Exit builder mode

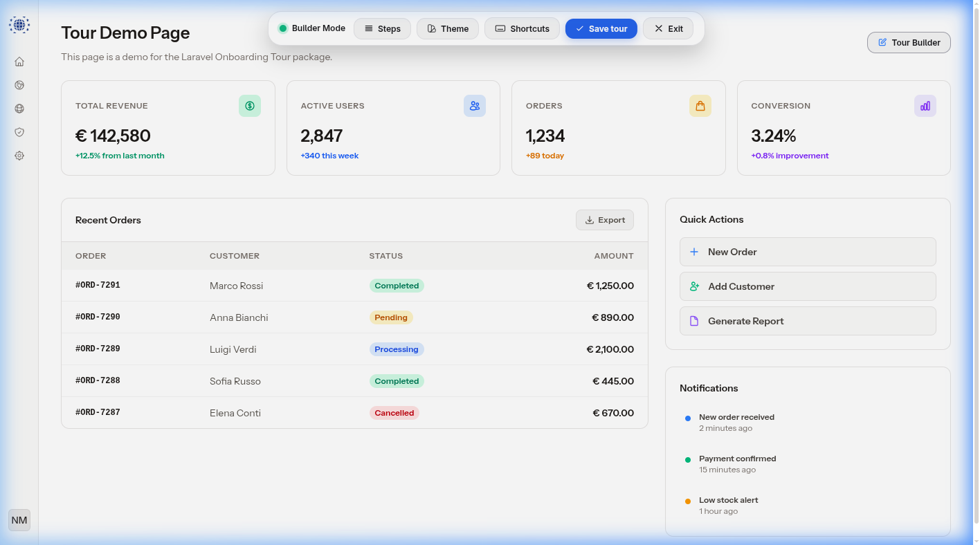tap(668, 28)
